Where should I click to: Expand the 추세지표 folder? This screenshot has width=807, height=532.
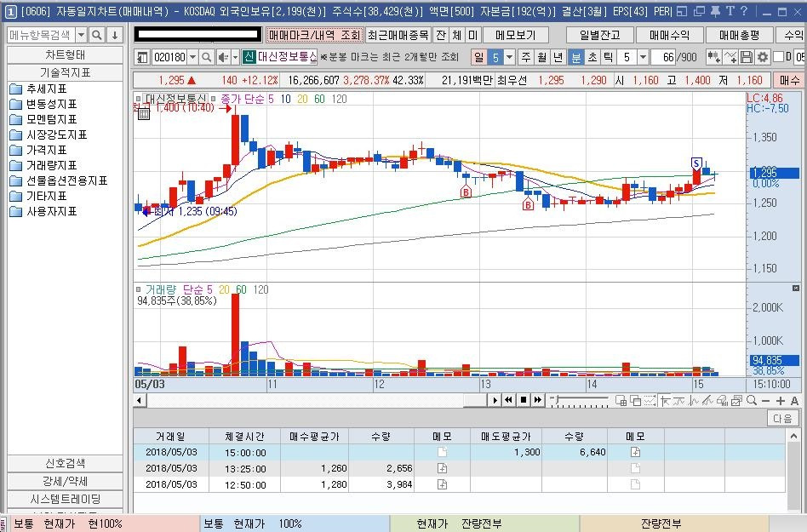(x=38, y=89)
